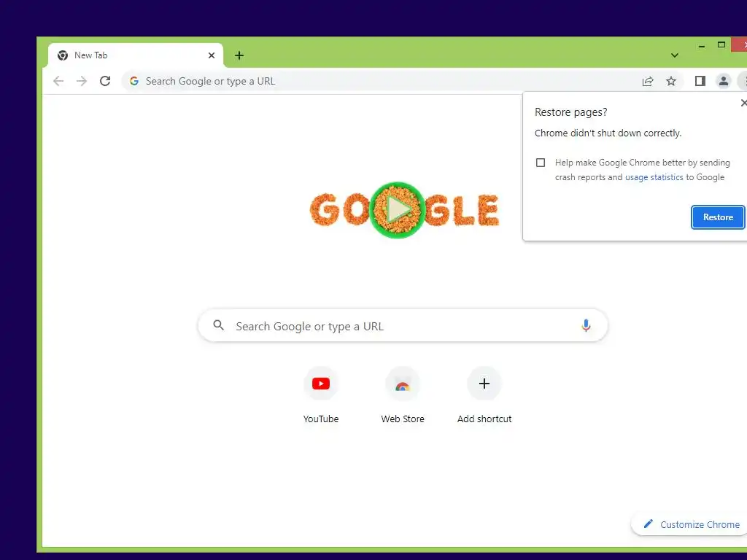Bookmark this tab with the star icon

[x=671, y=81]
